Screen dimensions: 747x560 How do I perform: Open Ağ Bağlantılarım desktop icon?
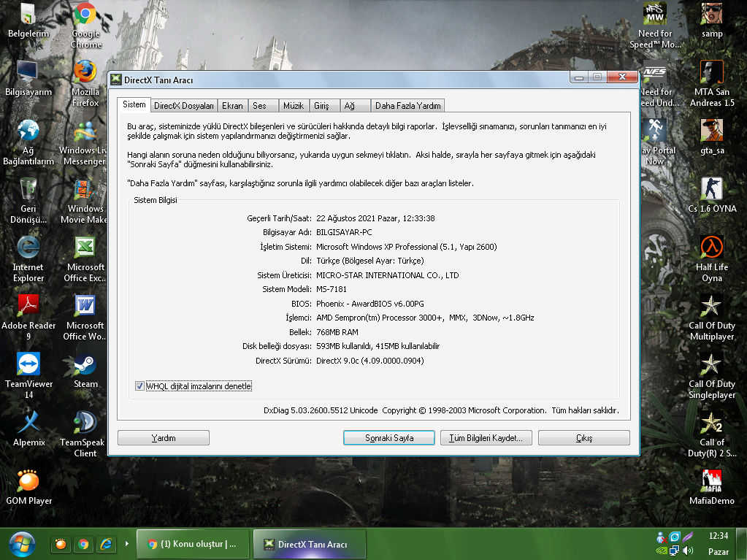click(28, 142)
